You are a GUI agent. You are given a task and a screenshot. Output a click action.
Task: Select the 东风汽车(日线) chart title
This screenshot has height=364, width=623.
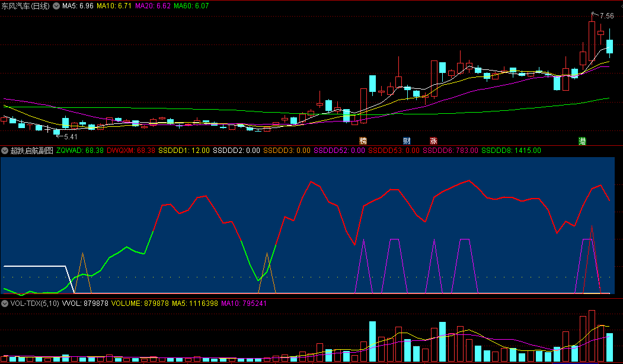point(25,6)
